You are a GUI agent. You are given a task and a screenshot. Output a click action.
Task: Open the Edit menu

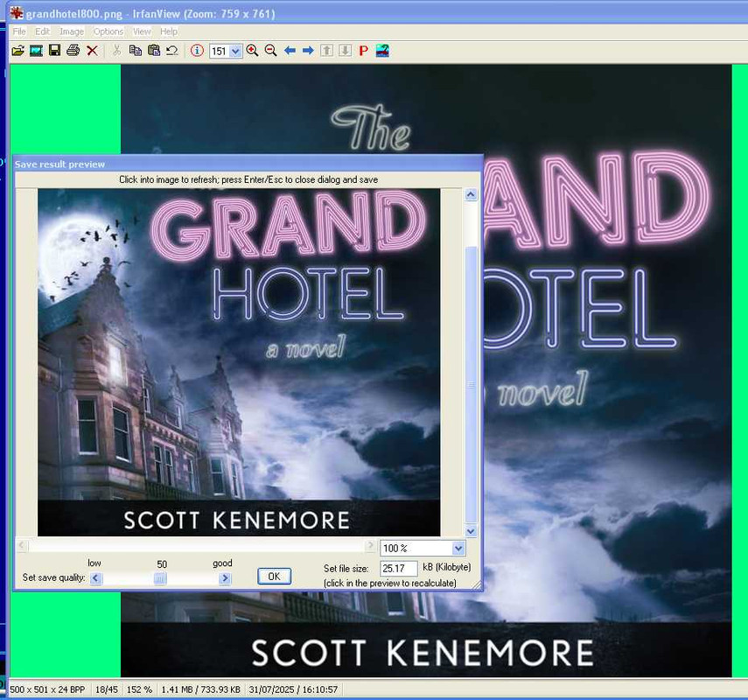click(x=42, y=31)
